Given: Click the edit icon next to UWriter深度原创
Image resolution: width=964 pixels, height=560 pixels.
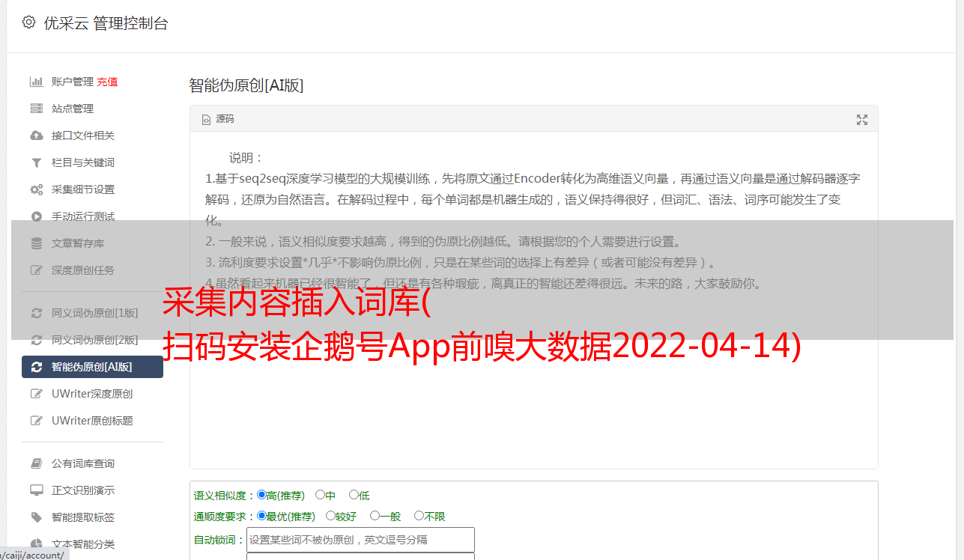Looking at the screenshot, I should tap(36, 394).
